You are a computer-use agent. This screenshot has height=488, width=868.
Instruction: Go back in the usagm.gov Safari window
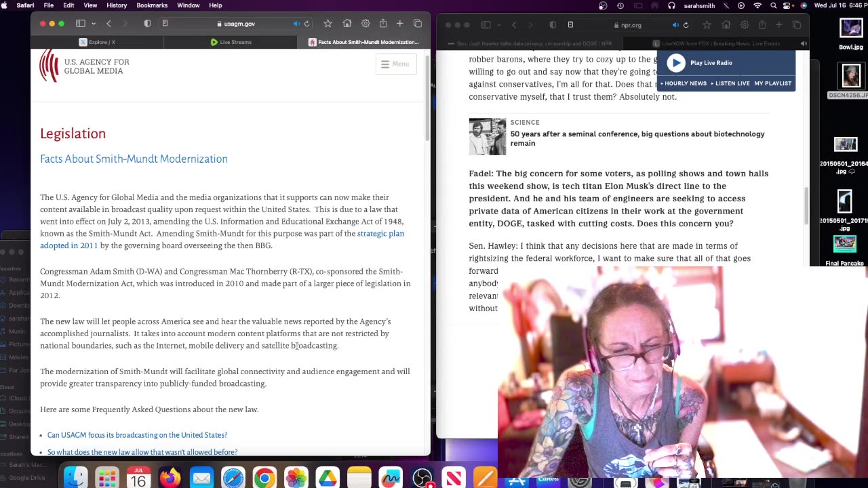coord(108,24)
